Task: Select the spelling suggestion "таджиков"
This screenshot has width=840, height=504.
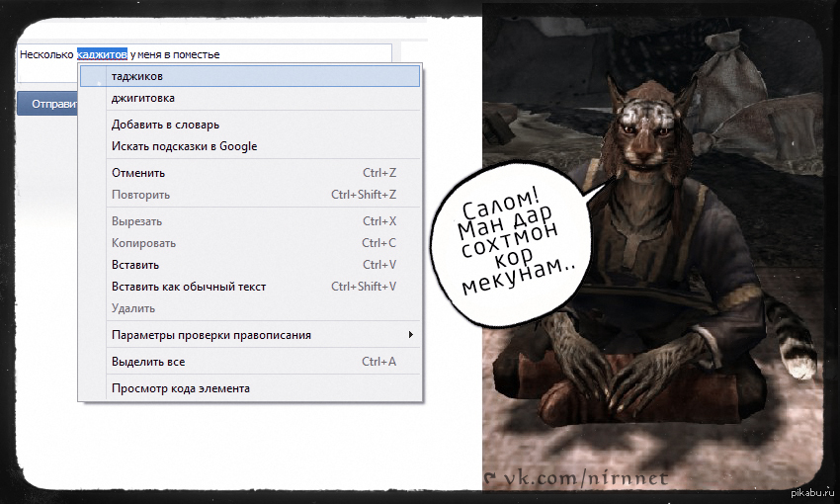Action: (250, 76)
